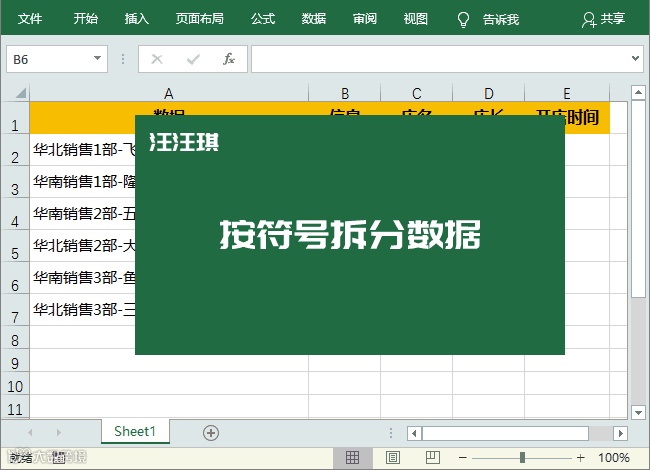Click the zoom slider handle
This screenshot has height=470, width=650.
[522, 458]
